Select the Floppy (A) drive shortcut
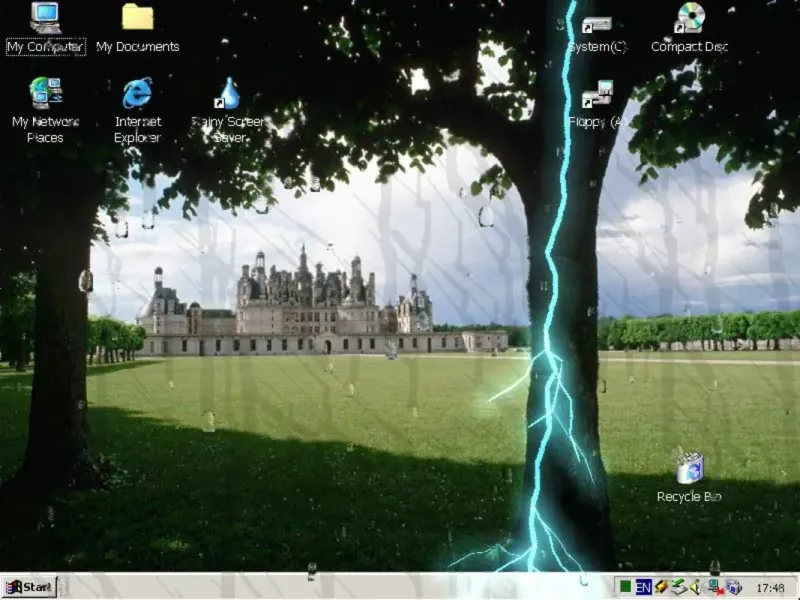 (597, 94)
